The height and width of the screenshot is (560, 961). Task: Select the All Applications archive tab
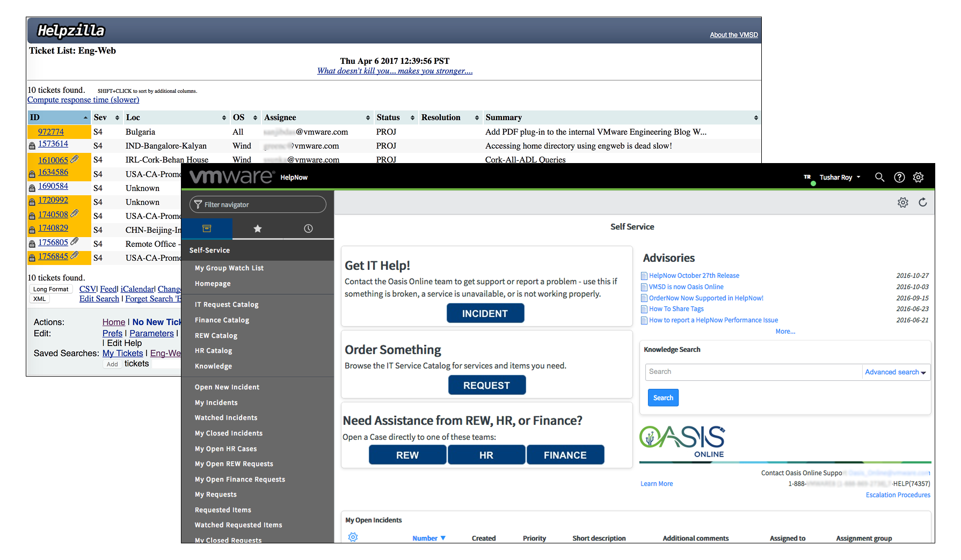[x=207, y=229]
